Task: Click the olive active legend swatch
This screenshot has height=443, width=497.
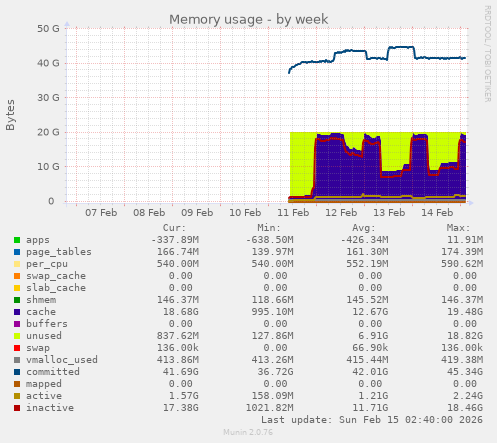Action: [x=17, y=396]
